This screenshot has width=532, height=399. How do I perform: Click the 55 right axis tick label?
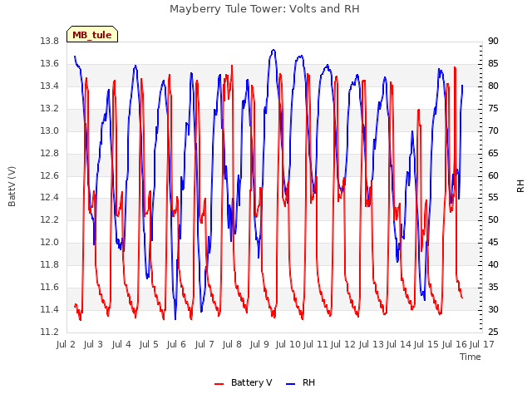pyautogui.click(x=493, y=198)
